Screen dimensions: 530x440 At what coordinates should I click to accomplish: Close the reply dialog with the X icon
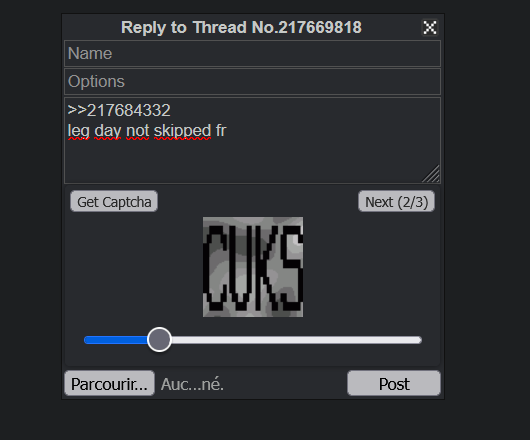(x=430, y=27)
